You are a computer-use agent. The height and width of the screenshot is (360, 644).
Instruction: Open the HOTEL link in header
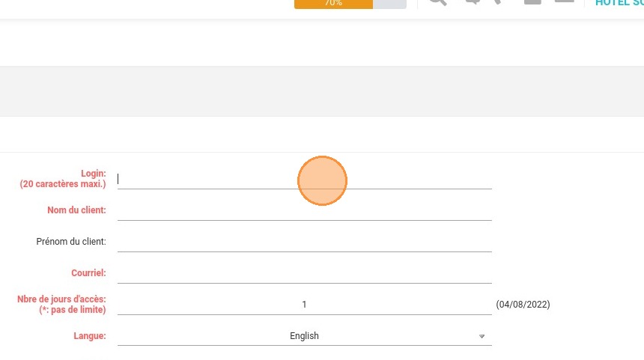[619, 3]
